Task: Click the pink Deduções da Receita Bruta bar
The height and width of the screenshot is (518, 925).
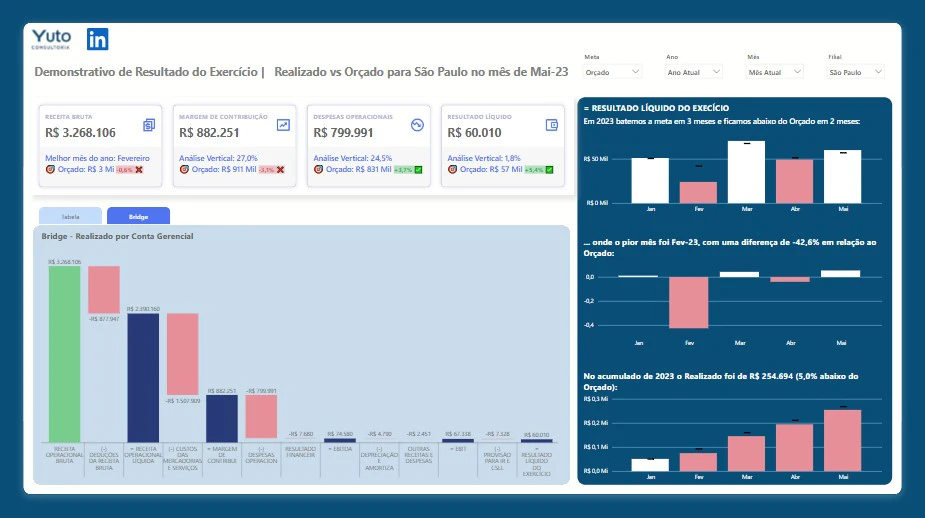Action: pyautogui.click(x=104, y=290)
